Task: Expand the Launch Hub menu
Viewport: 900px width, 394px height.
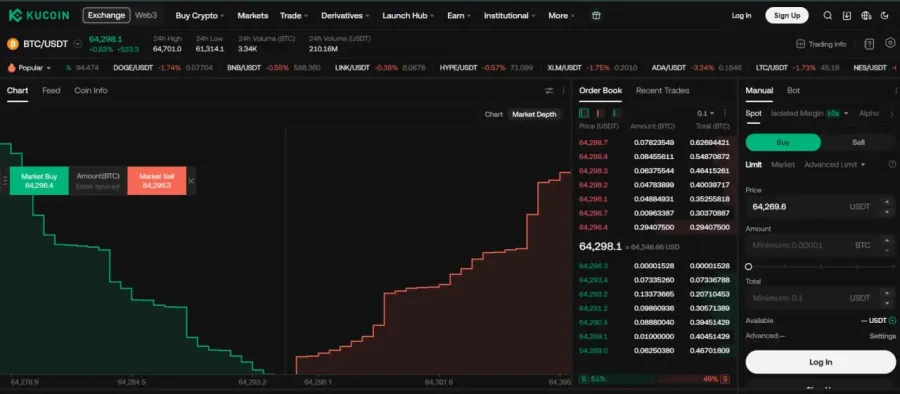Action: 408,16
